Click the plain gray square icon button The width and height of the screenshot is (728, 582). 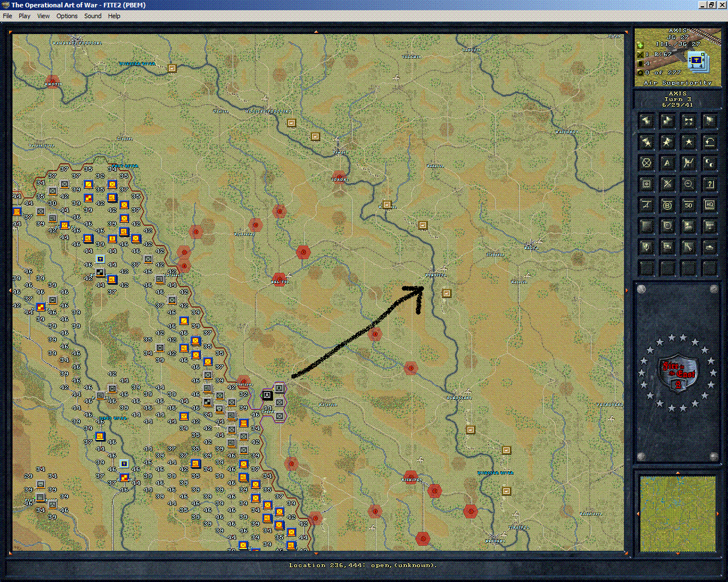pos(647,226)
